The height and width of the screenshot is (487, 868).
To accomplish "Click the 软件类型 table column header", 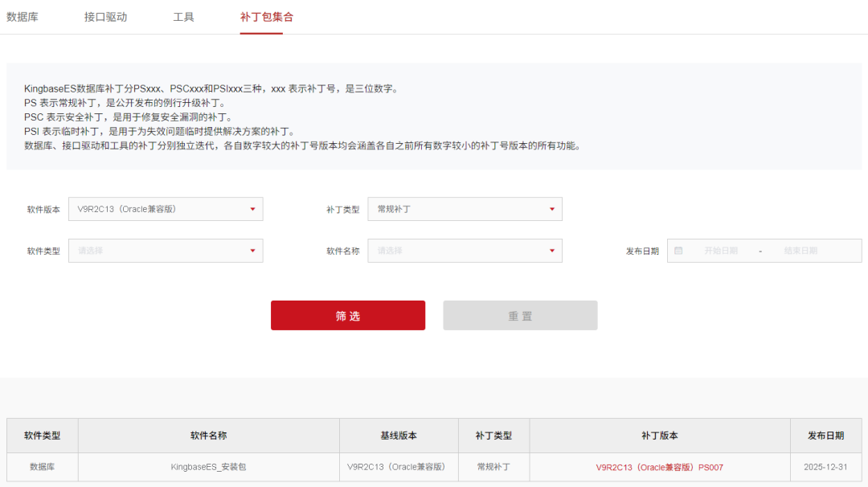I will click(42, 436).
